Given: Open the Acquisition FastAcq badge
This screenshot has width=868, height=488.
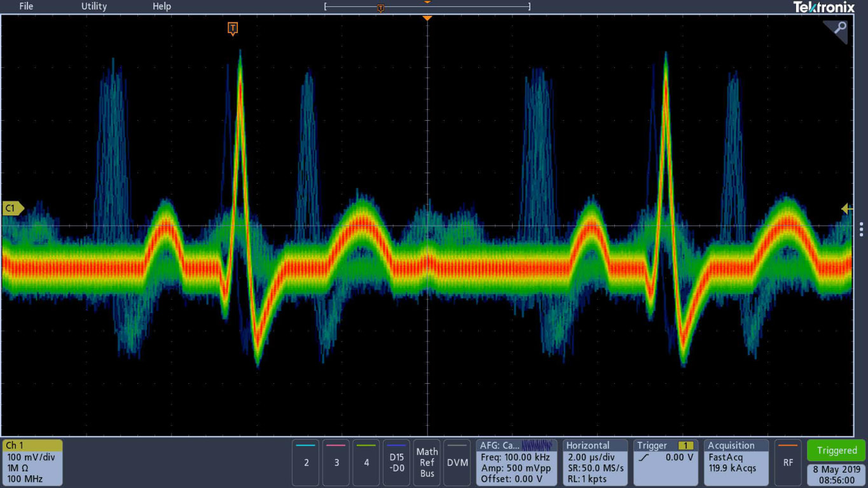Looking at the screenshot, I should tap(736, 463).
